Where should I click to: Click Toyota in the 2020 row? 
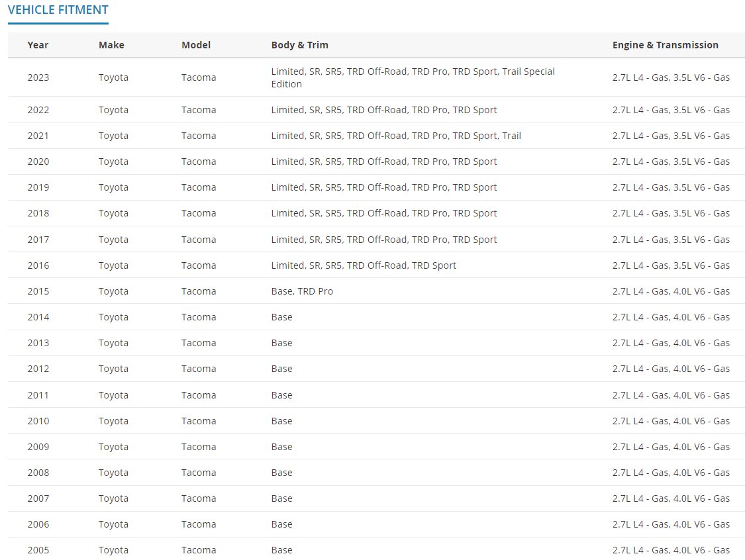pyautogui.click(x=113, y=162)
